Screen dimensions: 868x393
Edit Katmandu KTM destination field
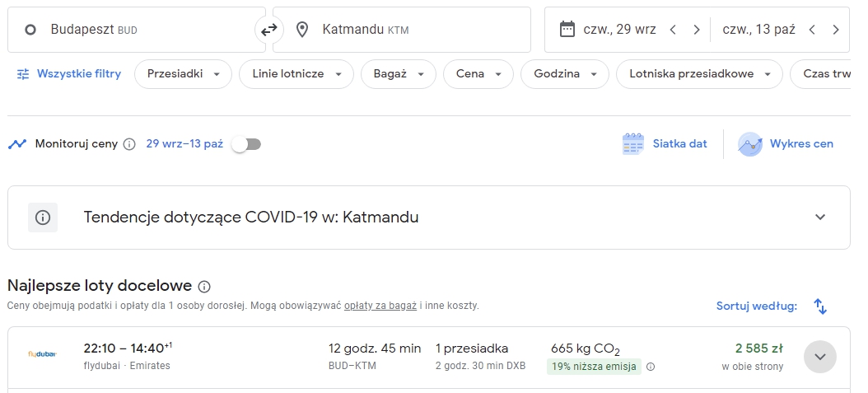coord(402,30)
